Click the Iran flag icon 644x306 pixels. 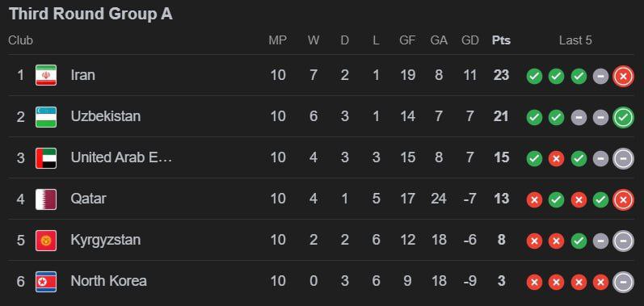(46, 75)
